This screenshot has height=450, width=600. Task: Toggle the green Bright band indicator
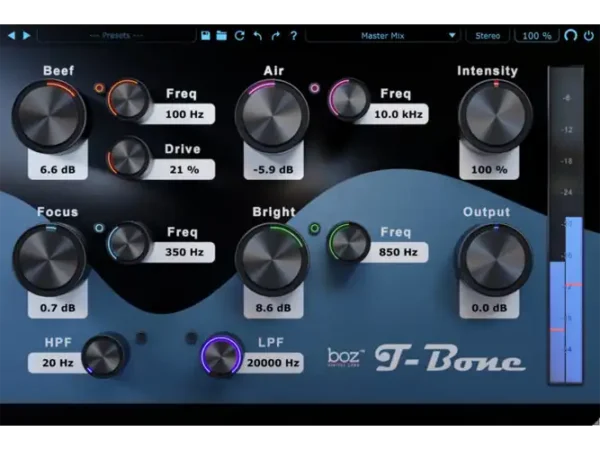(x=315, y=228)
